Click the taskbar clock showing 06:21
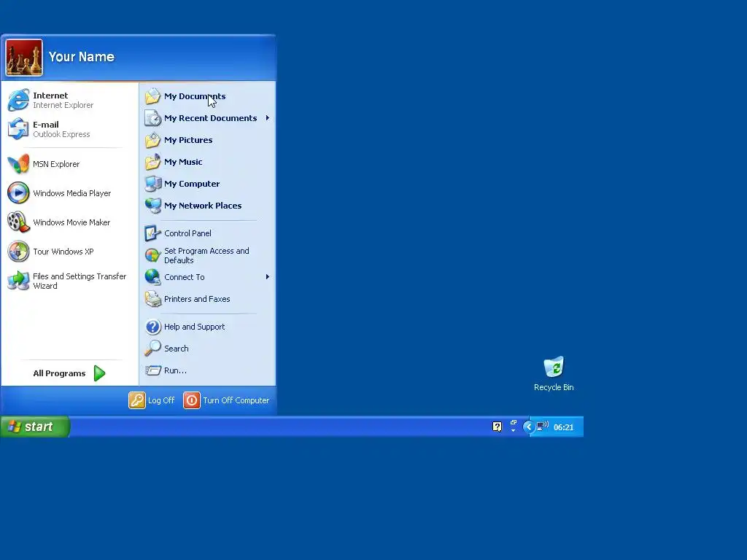 (564, 427)
